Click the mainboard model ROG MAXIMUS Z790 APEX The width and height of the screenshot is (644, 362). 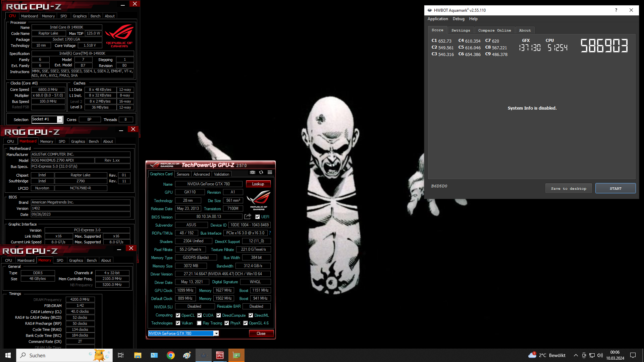tap(62, 160)
